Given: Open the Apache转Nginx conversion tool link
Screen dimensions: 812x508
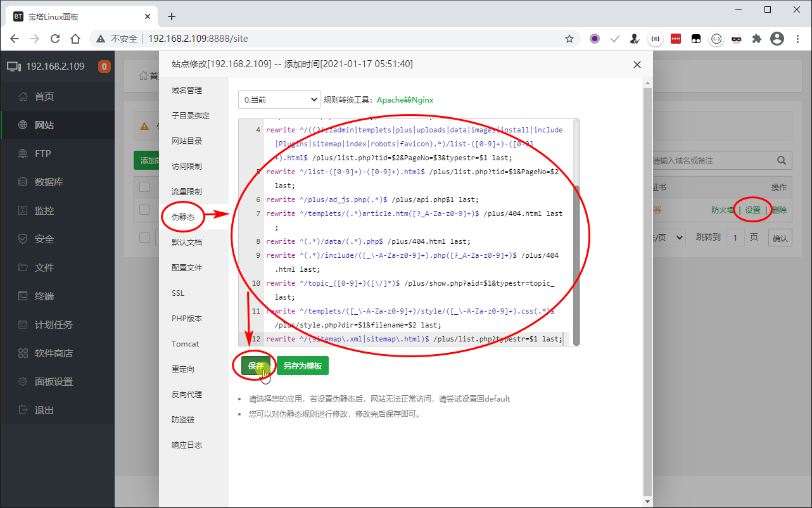Looking at the screenshot, I should coord(405,100).
